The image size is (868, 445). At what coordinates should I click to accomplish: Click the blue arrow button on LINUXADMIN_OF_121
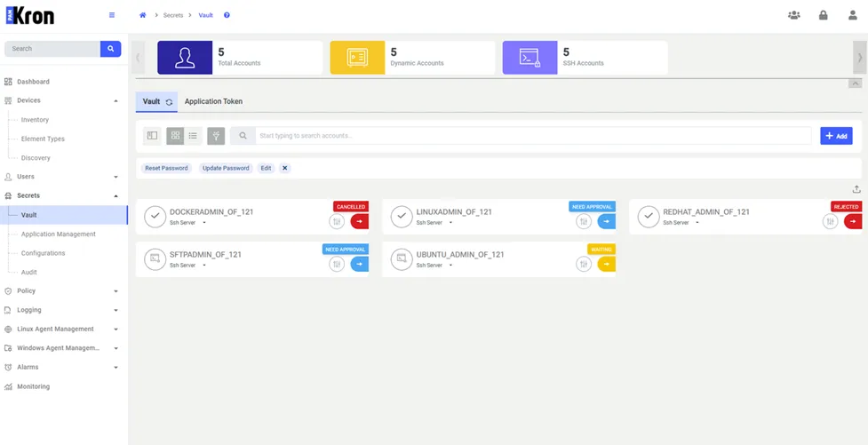(606, 221)
